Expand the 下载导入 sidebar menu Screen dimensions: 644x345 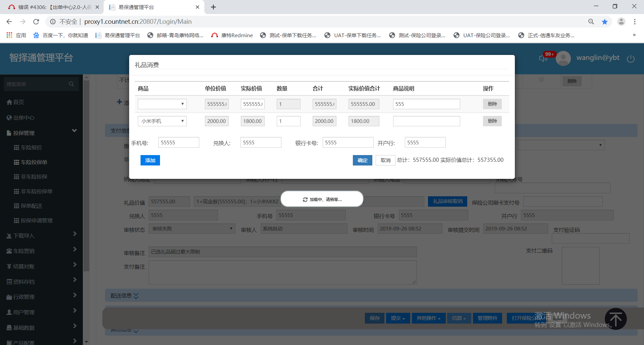(41, 235)
